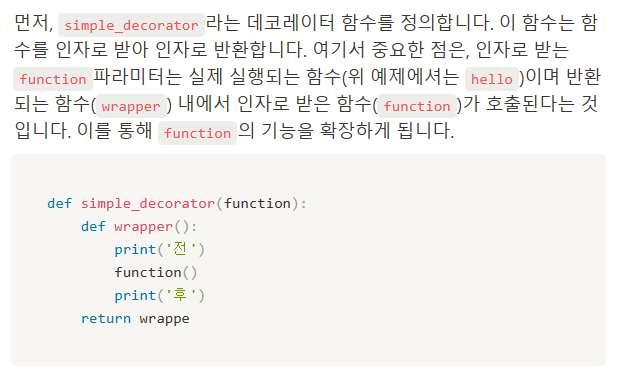Click the simple_decorator inline code tag
The image size is (618, 380).
point(131,25)
